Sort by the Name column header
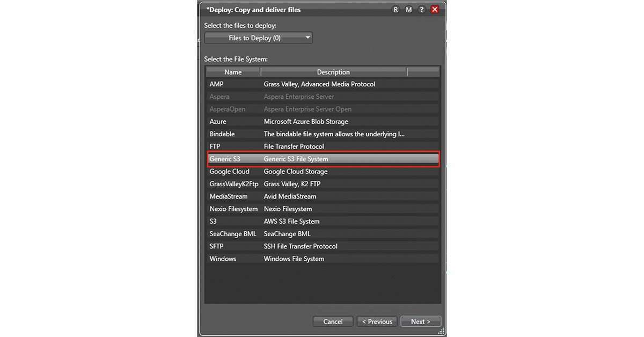 (233, 72)
